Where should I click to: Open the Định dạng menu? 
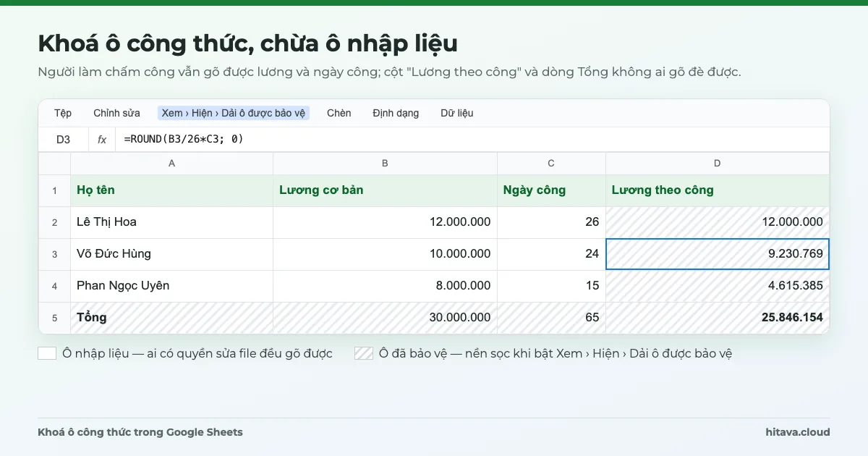396,113
